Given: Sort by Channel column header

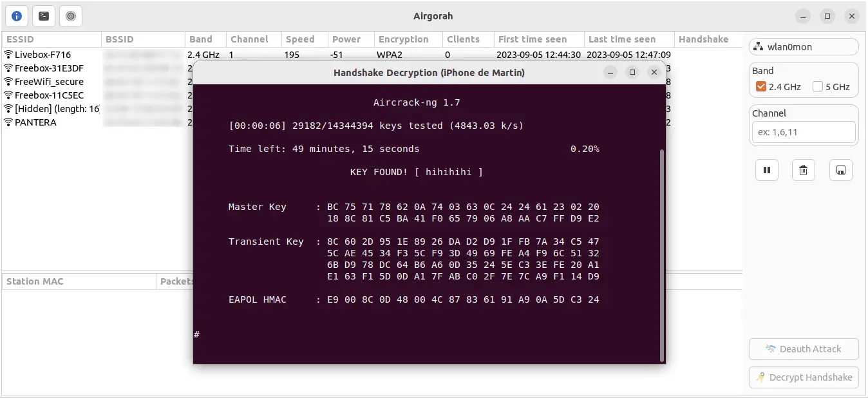Looking at the screenshot, I should (254, 39).
